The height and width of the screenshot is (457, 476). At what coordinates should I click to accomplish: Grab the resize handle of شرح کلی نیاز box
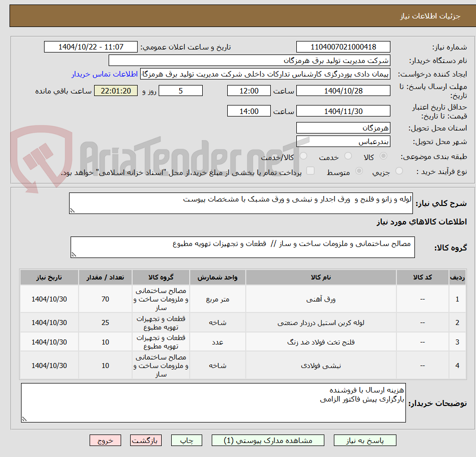[x=72, y=210]
